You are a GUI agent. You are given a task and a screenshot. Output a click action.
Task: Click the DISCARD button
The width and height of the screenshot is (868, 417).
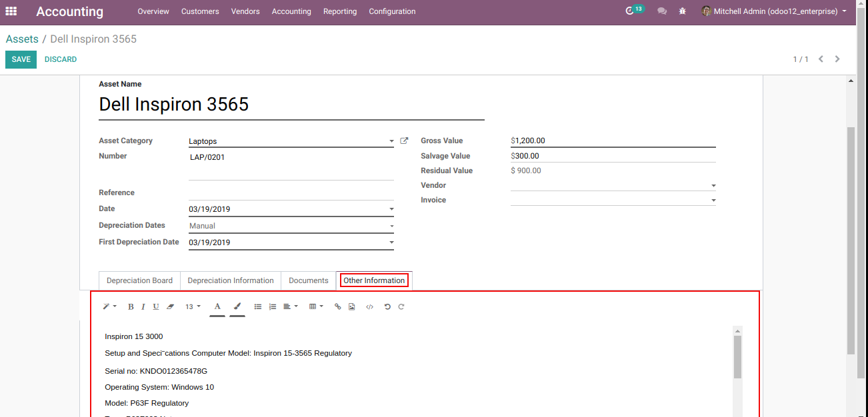61,59
